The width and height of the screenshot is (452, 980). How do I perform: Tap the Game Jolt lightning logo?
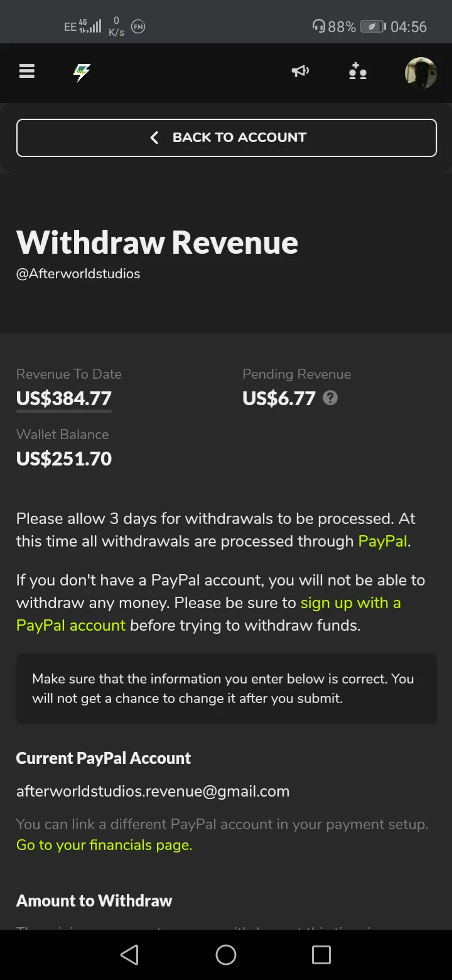[x=82, y=73]
